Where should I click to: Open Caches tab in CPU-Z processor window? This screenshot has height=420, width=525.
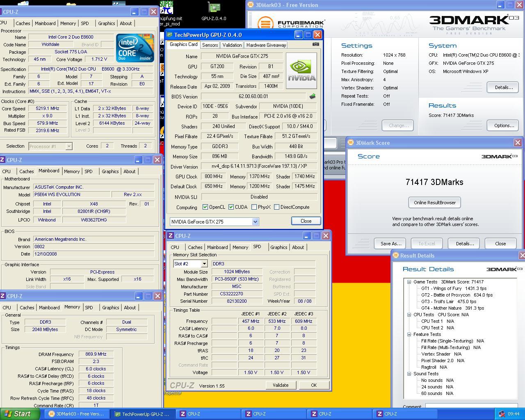click(23, 23)
